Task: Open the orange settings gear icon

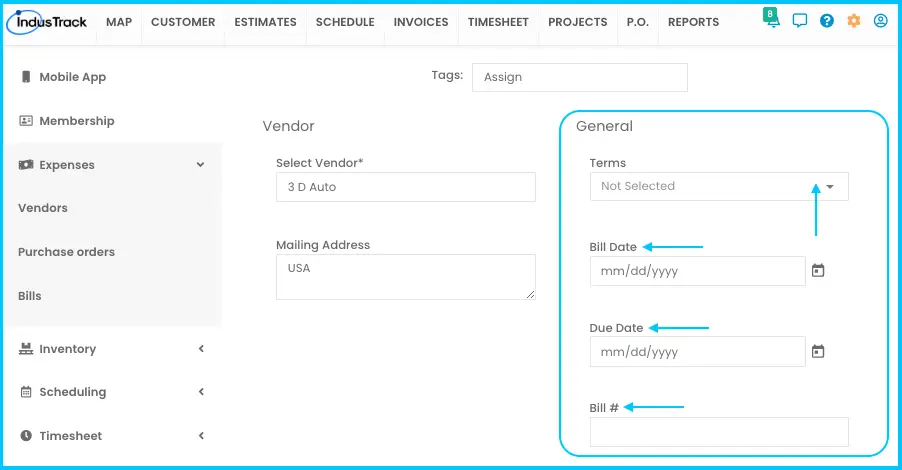Action: point(854,21)
